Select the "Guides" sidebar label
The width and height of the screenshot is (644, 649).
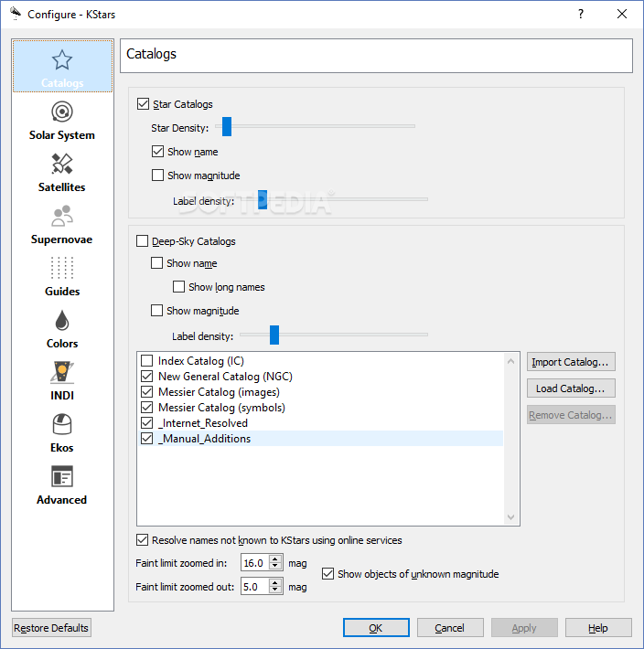point(62,292)
